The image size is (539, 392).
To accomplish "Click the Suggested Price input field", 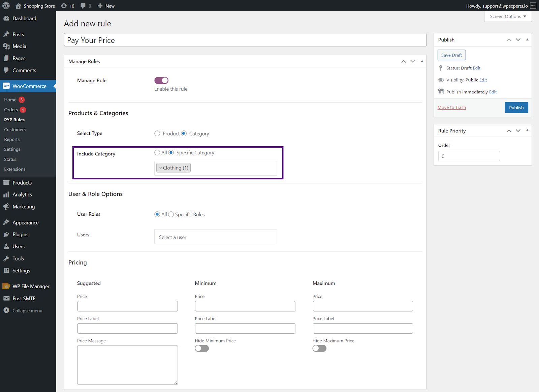I will pyautogui.click(x=127, y=306).
